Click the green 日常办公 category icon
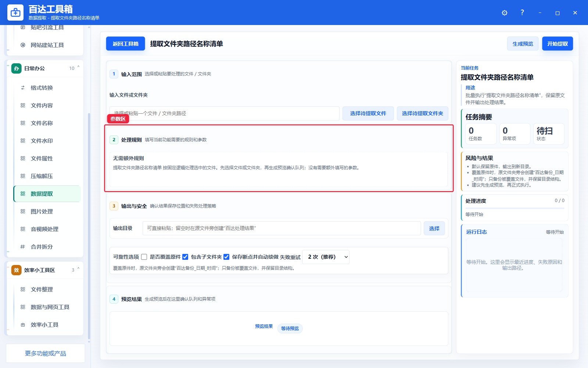This screenshot has height=368, width=588. click(17, 68)
